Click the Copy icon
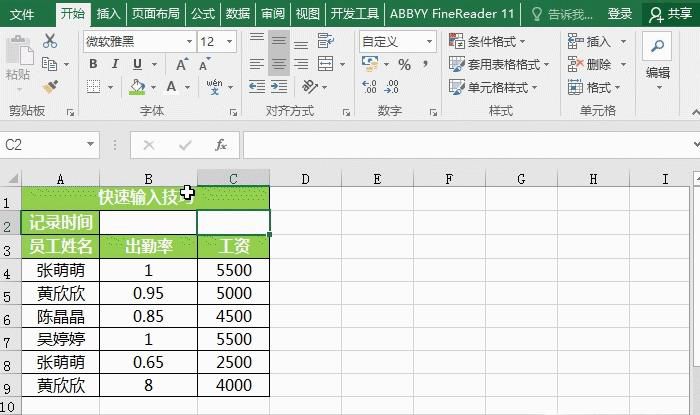This screenshot has height=415, width=700. click(x=49, y=64)
